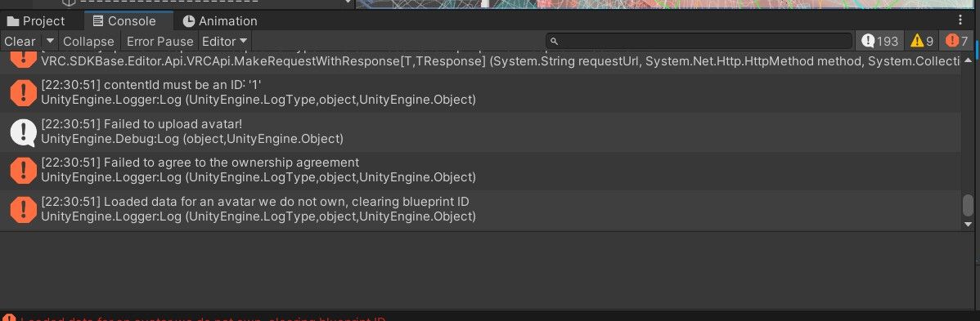The height and width of the screenshot is (321, 980).
Task: Select the 'contentId must be an ID' error icon
Action: pyautogui.click(x=24, y=92)
